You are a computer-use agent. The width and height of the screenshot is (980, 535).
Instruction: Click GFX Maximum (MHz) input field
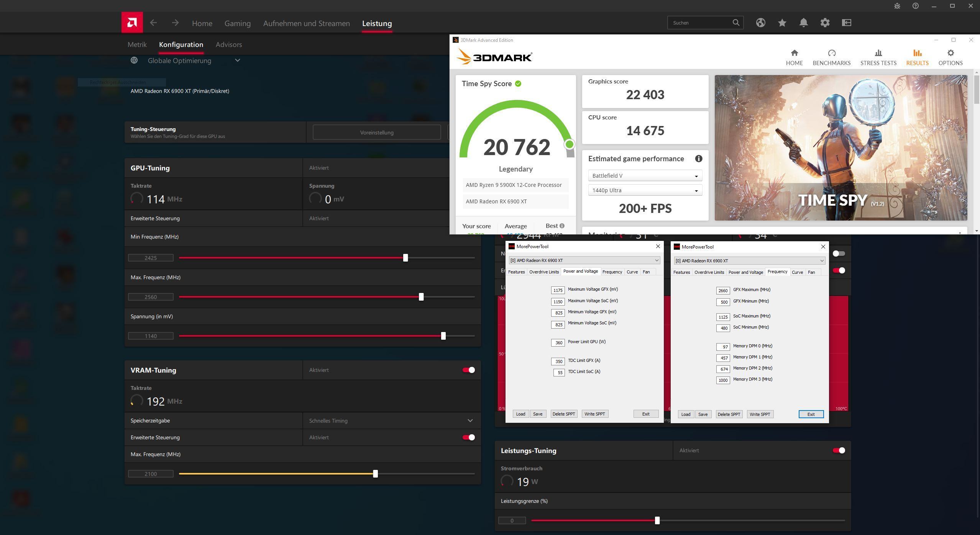(x=723, y=291)
